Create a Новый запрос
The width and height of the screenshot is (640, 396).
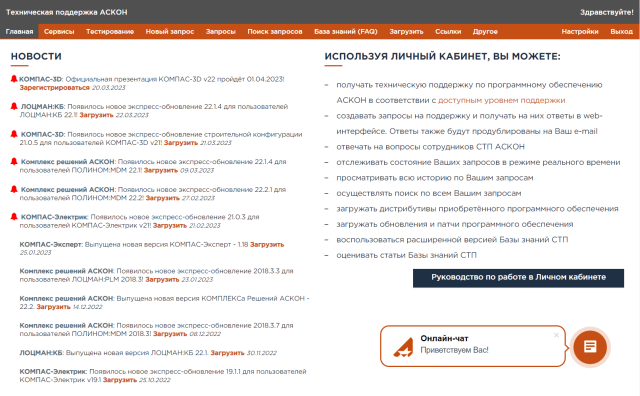170,31
